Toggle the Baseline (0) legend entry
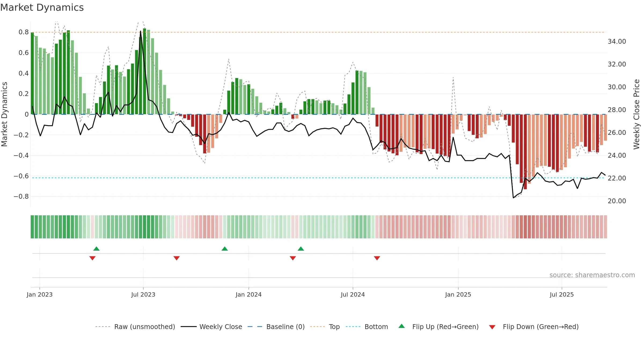Image resolution: width=644 pixels, height=362 pixels. [x=276, y=327]
